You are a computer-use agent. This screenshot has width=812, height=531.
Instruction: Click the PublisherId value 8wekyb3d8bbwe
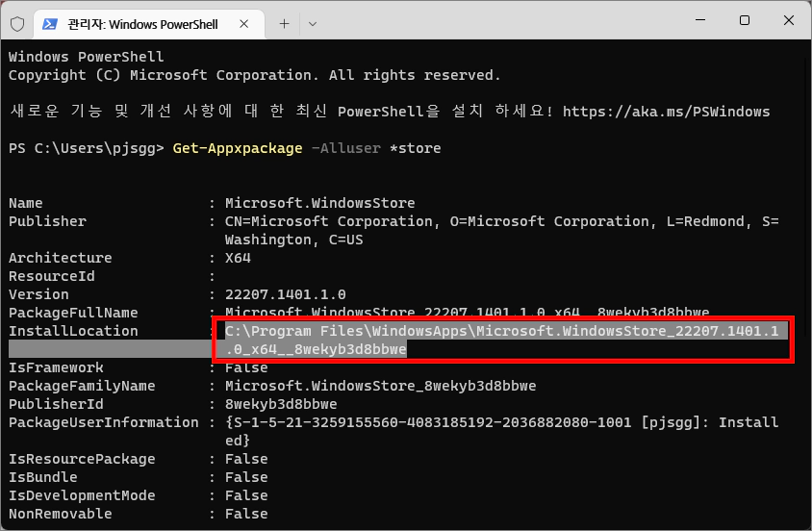click(281, 404)
